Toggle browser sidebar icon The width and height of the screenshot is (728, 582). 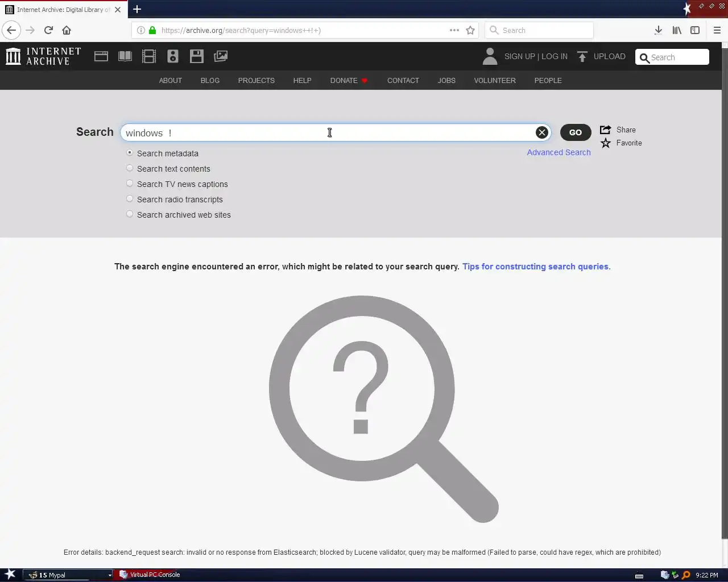coord(695,30)
